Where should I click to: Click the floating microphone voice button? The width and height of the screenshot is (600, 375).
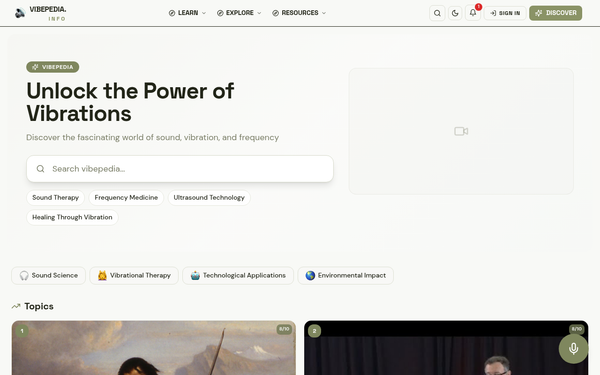(x=573, y=349)
